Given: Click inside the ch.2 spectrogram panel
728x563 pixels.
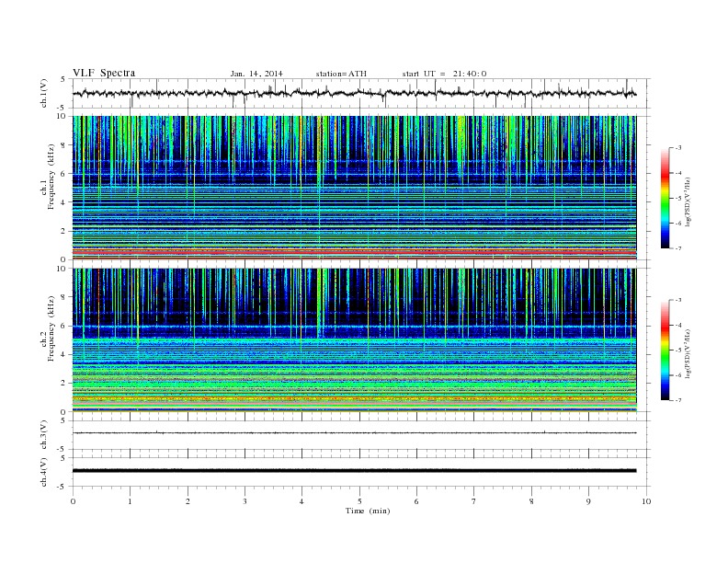Looking at the screenshot, I should (354, 340).
